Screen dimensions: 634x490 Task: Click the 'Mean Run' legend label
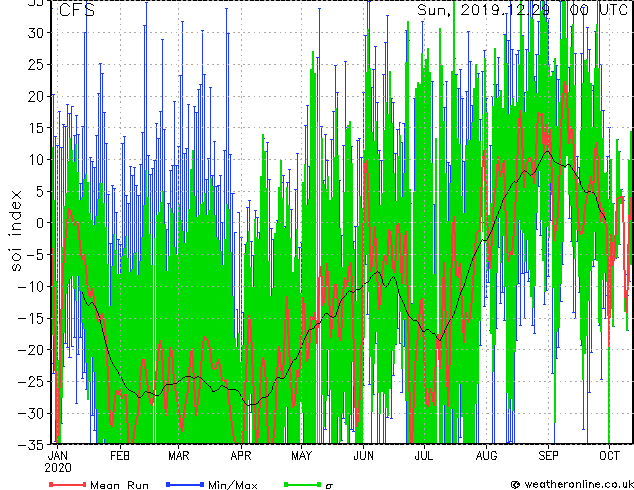119,485
